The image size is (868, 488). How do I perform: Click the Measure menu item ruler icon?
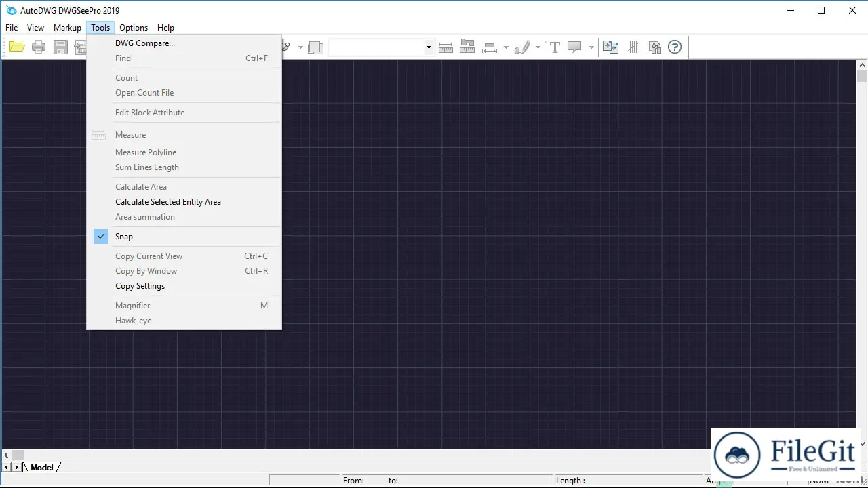[x=99, y=135]
